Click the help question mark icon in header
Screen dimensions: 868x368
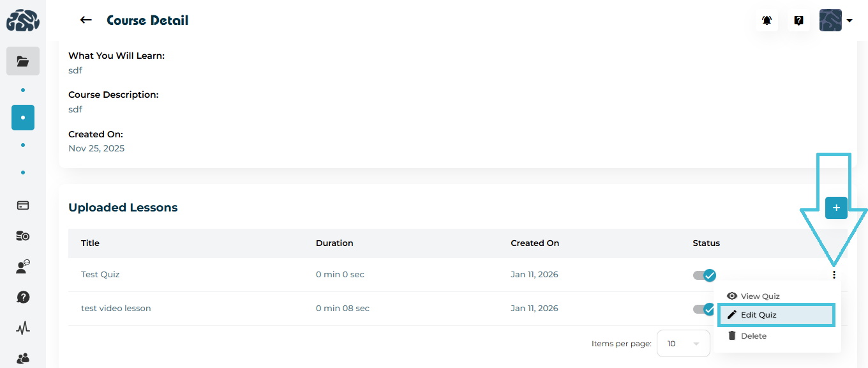tap(798, 20)
